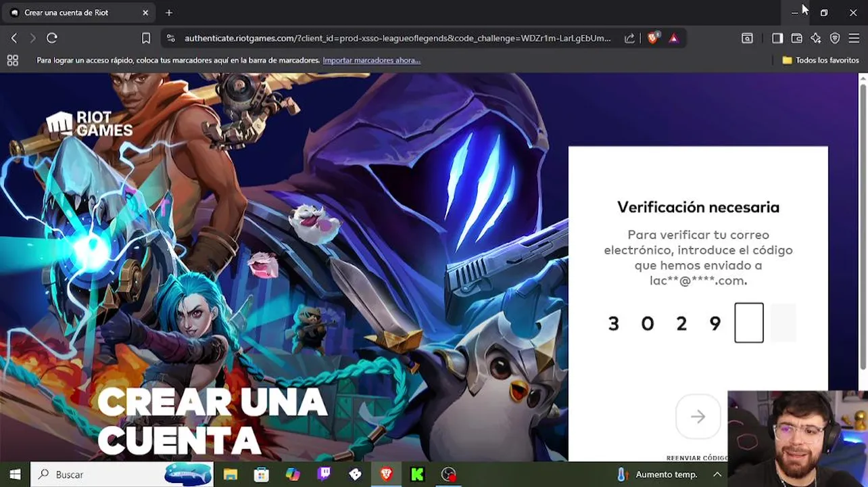
Task: Open Leo AI sparkle icon
Action: 816,39
